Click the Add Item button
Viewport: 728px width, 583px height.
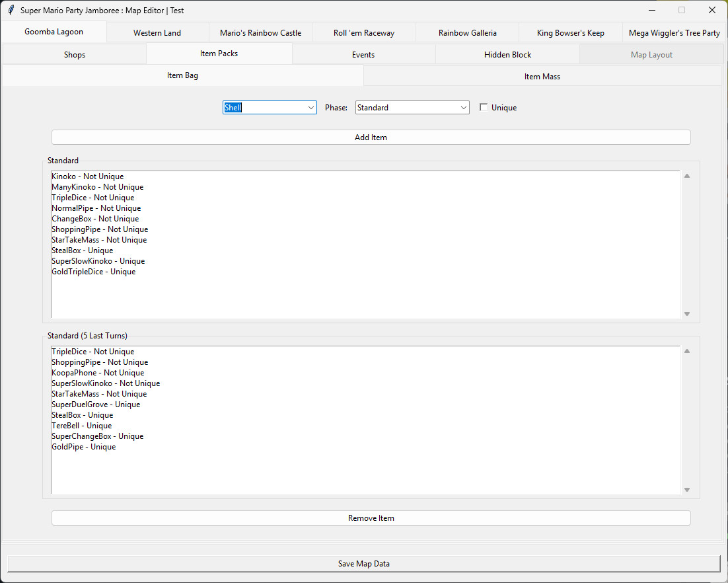[371, 137]
